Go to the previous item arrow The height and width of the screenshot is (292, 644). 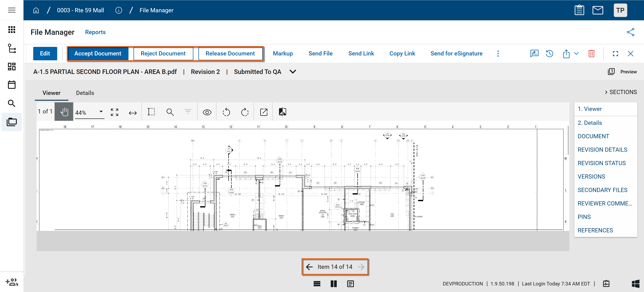click(309, 267)
